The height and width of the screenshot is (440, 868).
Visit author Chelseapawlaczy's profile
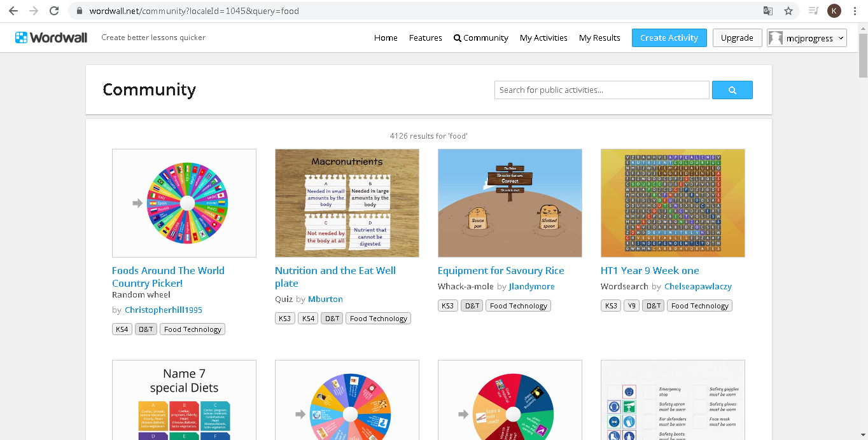pyautogui.click(x=698, y=287)
